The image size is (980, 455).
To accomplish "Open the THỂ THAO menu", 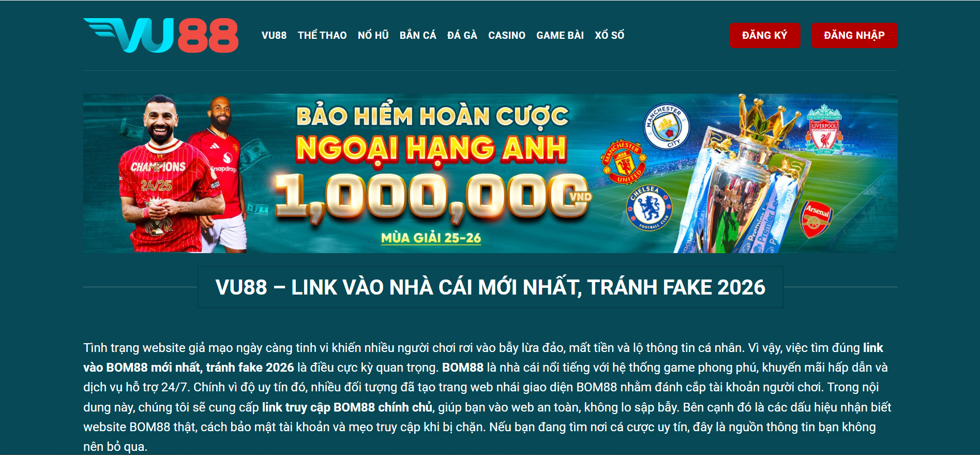I will click(x=322, y=35).
